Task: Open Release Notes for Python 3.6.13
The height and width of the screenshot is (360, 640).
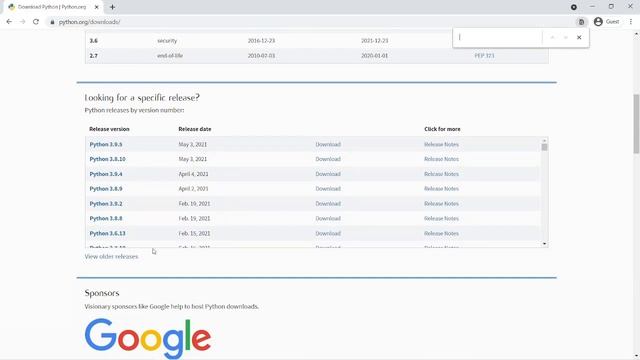Action: point(441,233)
